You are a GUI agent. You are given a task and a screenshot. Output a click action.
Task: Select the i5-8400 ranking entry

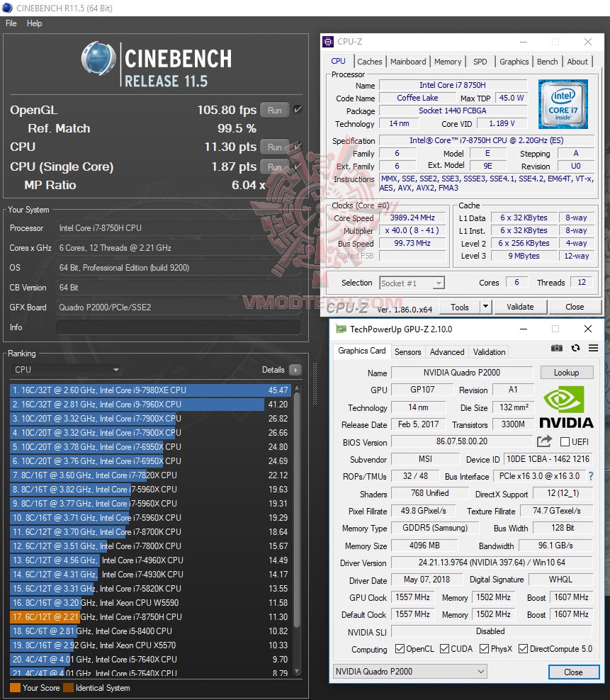(x=150, y=631)
